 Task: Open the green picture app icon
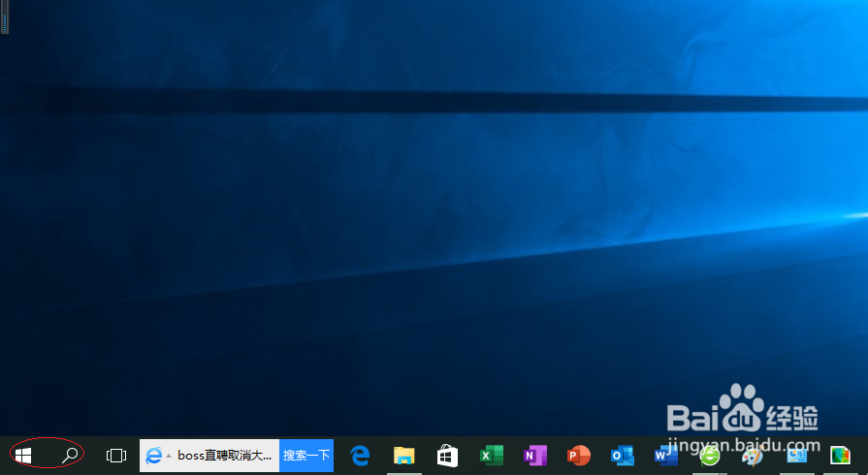(x=840, y=456)
